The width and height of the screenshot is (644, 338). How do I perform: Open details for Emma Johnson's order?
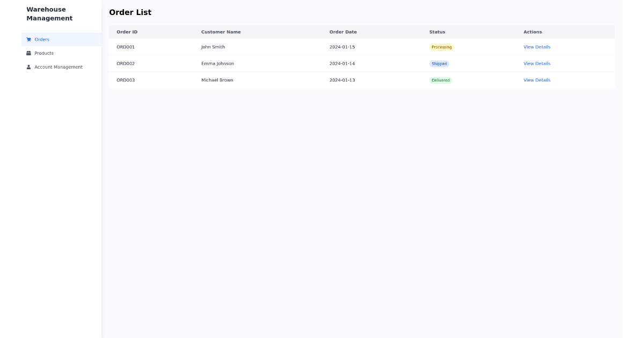point(537,63)
